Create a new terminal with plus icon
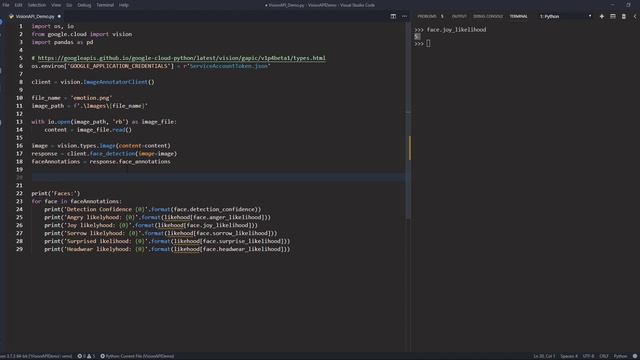 tap(602, 16)
